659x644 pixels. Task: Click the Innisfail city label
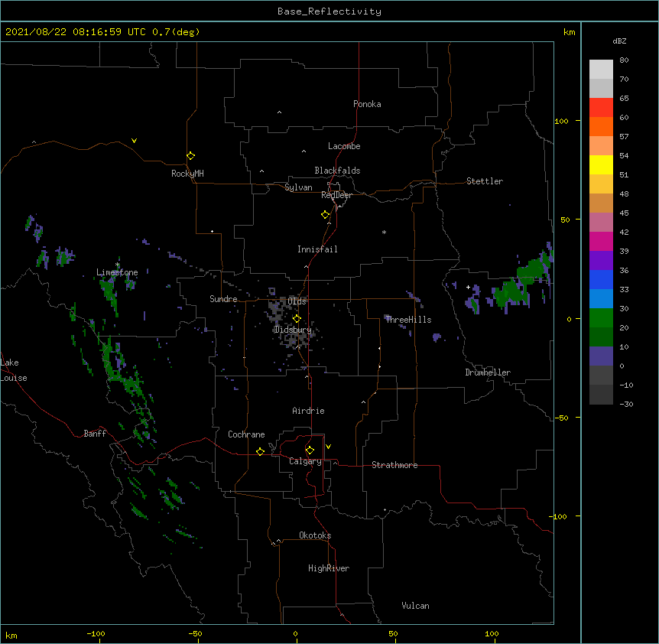click(317, 249)
